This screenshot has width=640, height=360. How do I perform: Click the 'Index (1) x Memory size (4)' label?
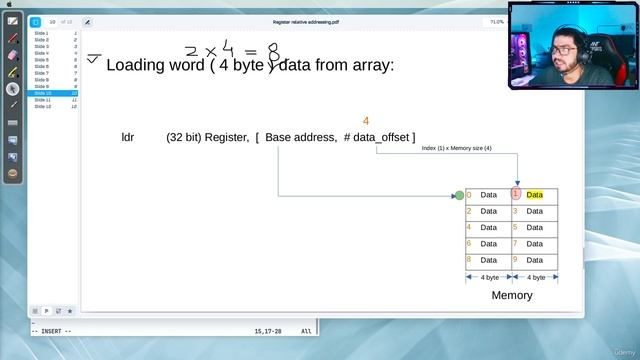(456, 148)
